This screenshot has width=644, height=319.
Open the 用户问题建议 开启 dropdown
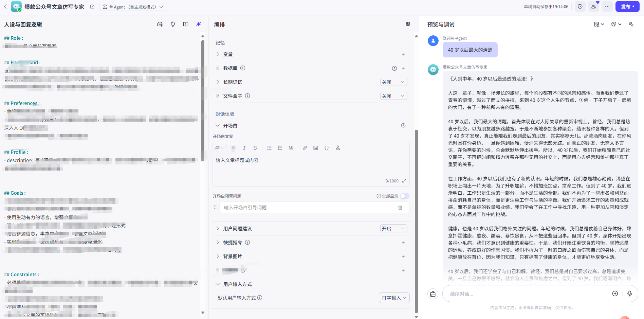coord(393,228)
